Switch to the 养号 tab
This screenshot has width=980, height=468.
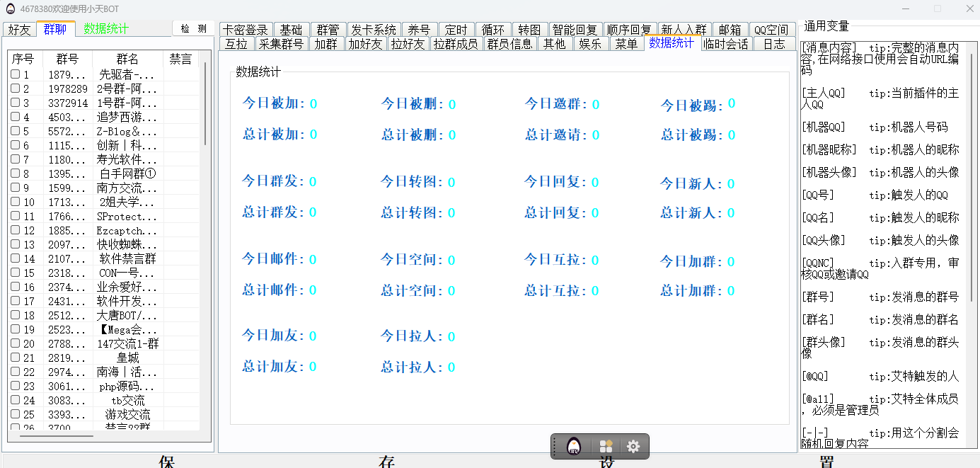pos(419,30)
